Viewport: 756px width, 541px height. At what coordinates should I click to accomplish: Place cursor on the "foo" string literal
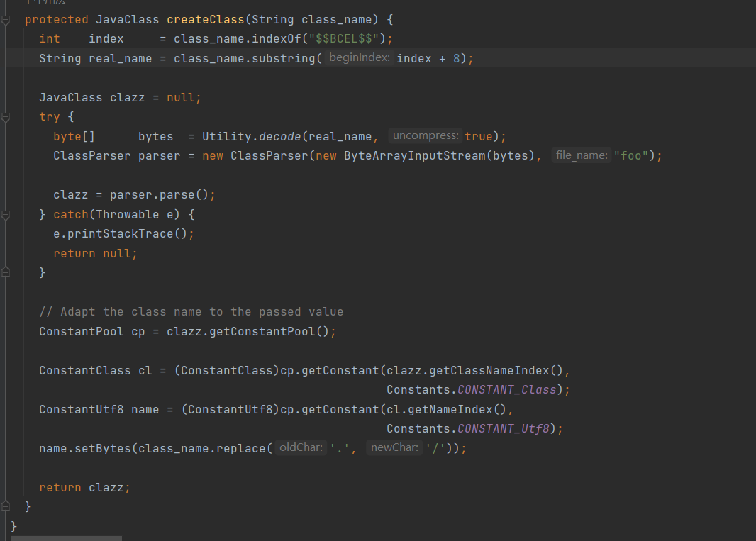631,155
